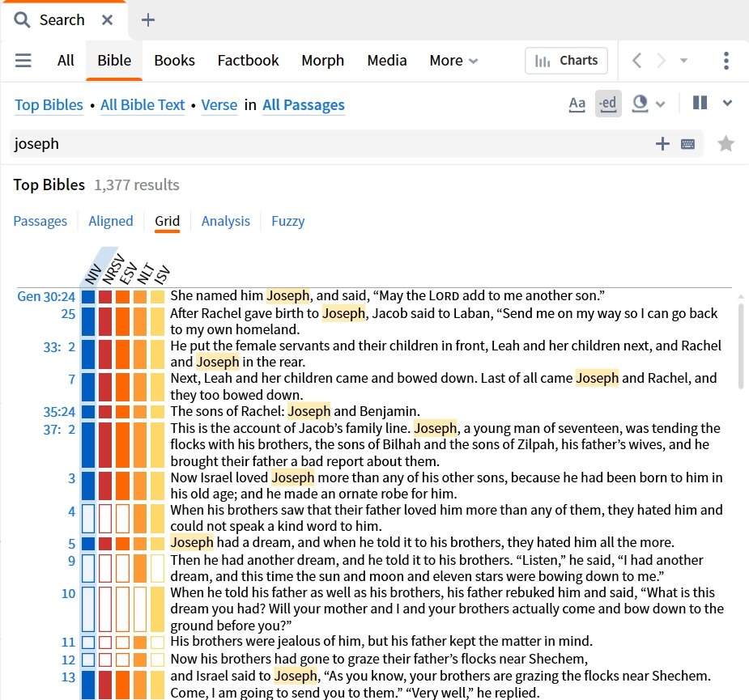Change the Top Bibles resource selection

(49, 105)
